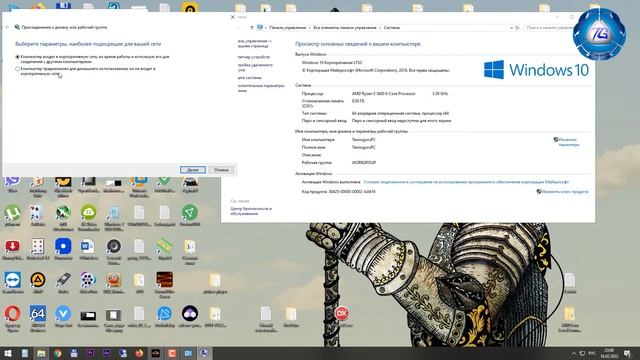The width and height of the screenshot is (640, 360).
Task: Open File Explorer from the taskbar
Action: click(x=41, y=353)
